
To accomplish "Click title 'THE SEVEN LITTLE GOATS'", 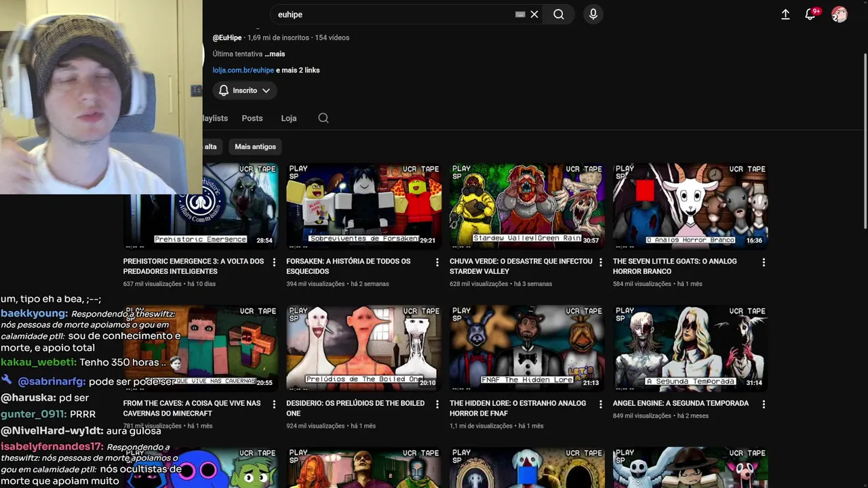I will [675, 266].
